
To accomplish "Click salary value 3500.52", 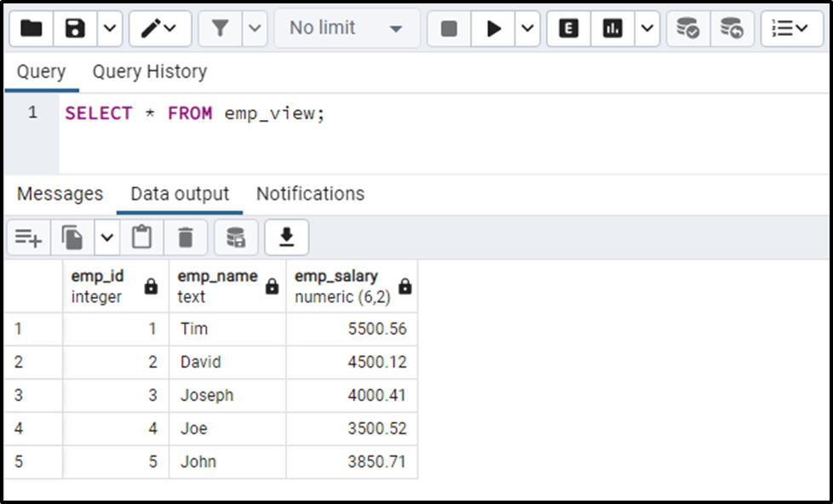I will tap(352, 428).
